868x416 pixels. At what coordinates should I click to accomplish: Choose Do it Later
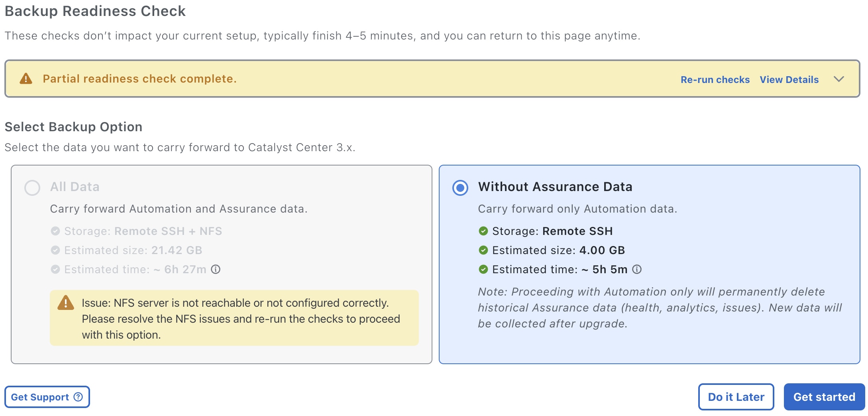pyautogui.click(x=736, y=397)
